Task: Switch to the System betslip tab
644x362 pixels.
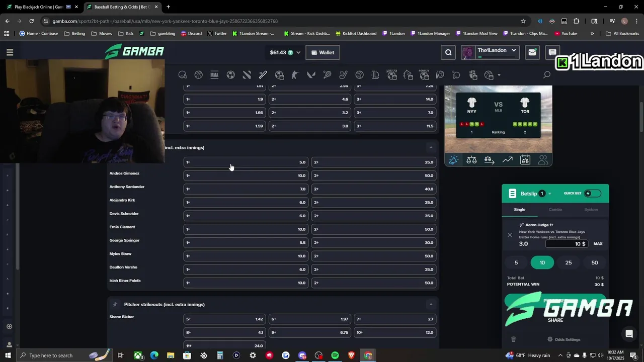Action: point(591,210)
